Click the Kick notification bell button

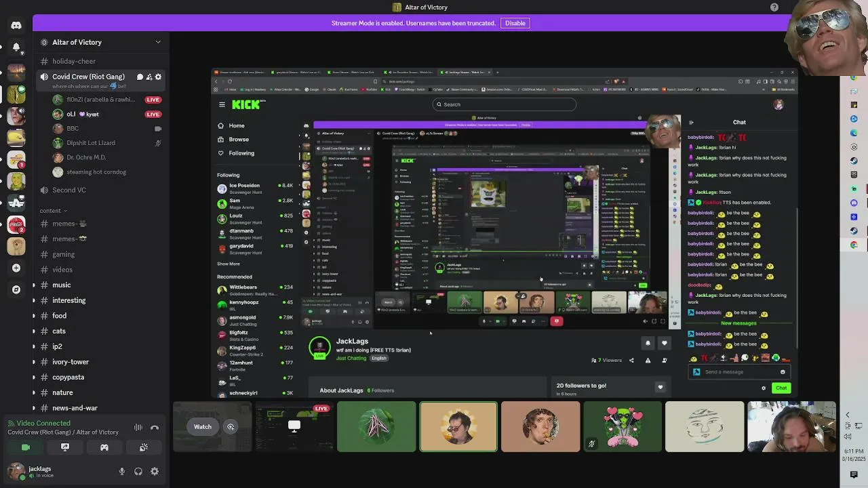[x=648, y=343]
